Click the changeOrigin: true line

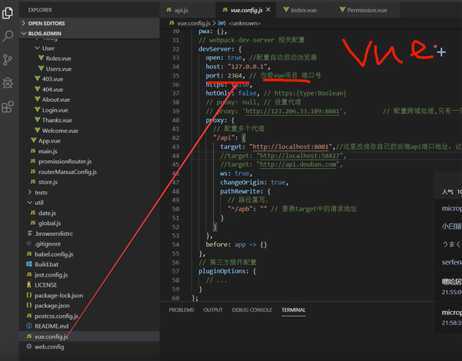click(254, 182)
